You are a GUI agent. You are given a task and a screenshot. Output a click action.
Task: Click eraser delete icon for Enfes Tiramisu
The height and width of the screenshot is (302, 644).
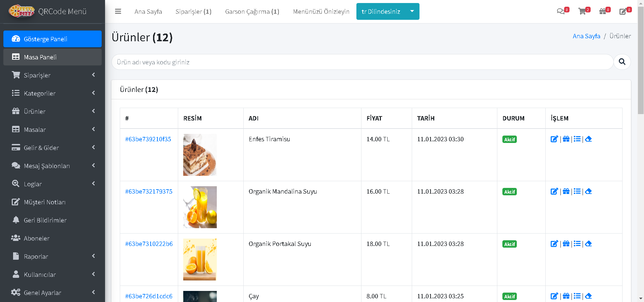[x=588, y=139]
